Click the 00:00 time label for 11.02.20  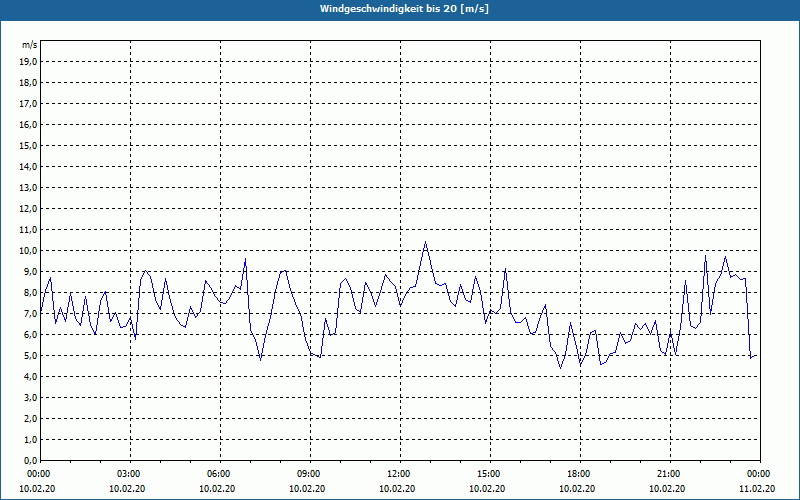point(760,474)
